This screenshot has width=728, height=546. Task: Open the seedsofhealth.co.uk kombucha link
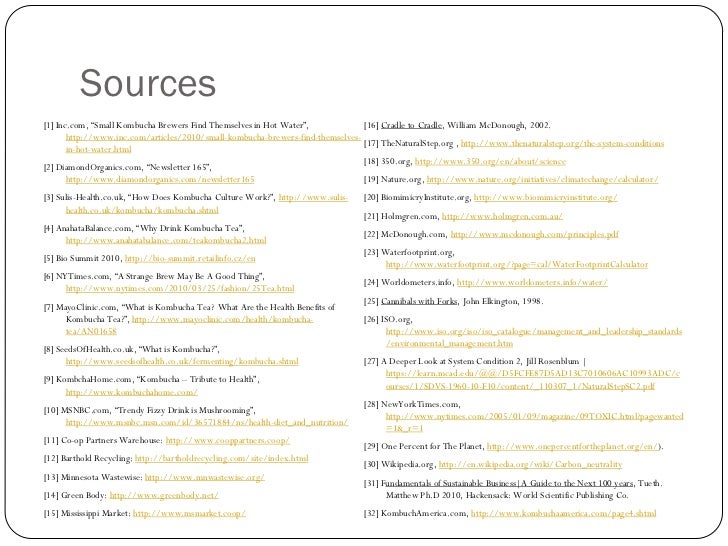[x=182, y=361]
